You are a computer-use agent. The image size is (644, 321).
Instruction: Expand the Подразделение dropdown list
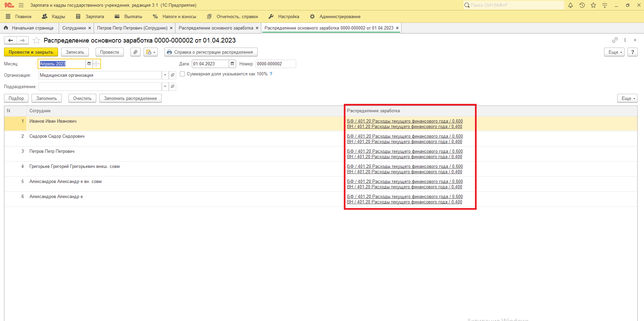165,87
